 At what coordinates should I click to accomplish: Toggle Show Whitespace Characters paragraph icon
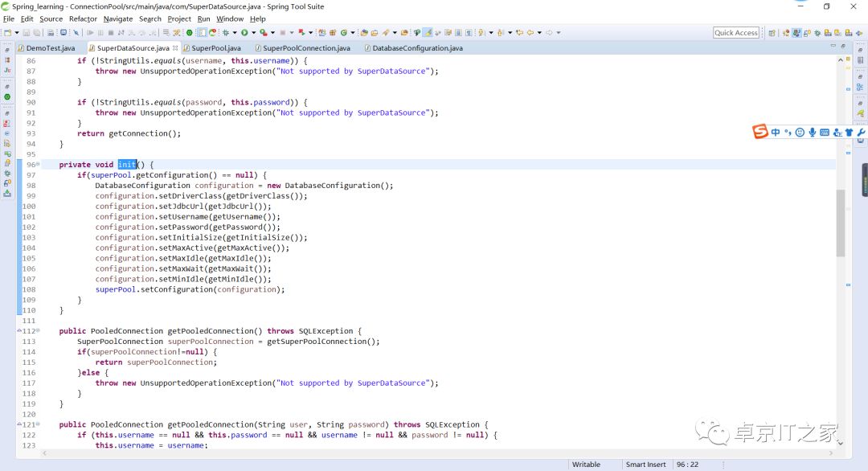(469, 33)
